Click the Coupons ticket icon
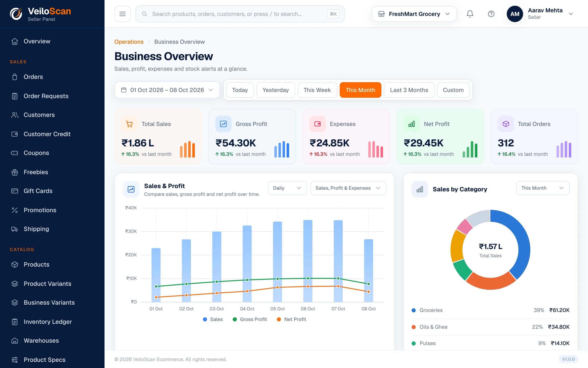Screen dimensions: 588x368 pos(14,153)
